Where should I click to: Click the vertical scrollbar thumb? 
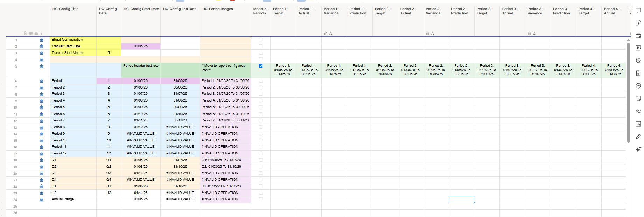(x=628, y=93)
